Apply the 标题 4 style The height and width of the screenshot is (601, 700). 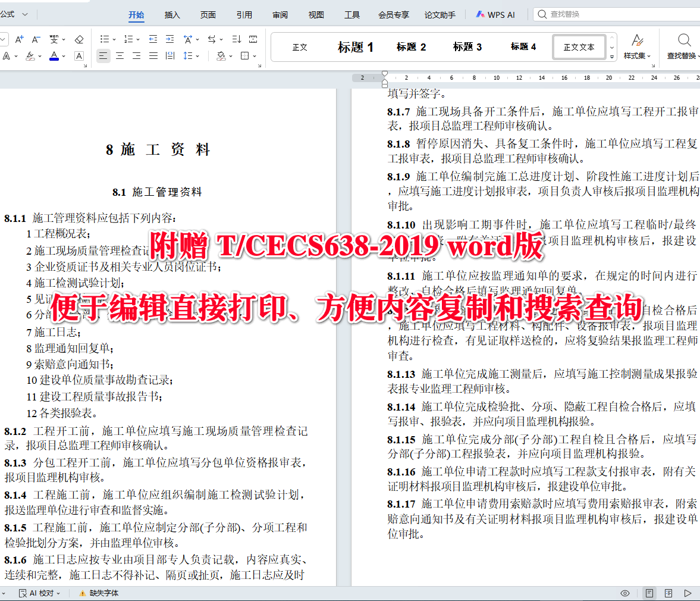point(523,46)
